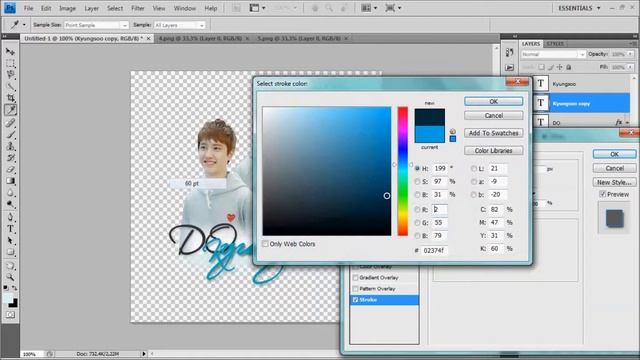This screenshot has height=360, width=640.
Task: Click New Style button in Layer Style
Action: [x=614, y=182]
